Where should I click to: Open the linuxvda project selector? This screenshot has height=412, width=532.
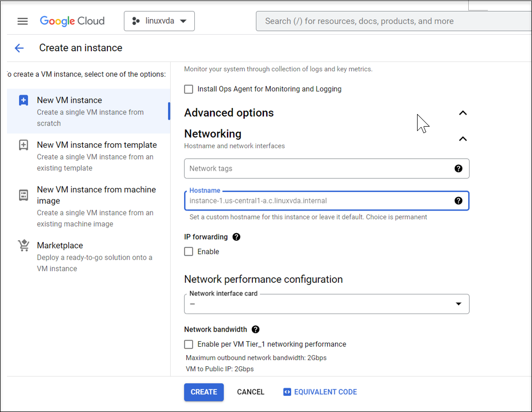click(159, 21)
